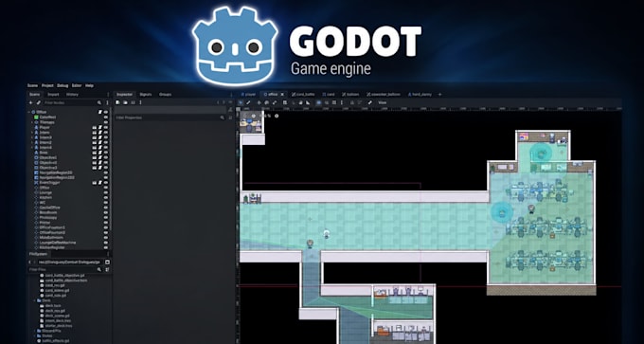Click the skeleton bone options icon in toolbar
The height and width of the screenshot is (344, 644).
(369, 102)
